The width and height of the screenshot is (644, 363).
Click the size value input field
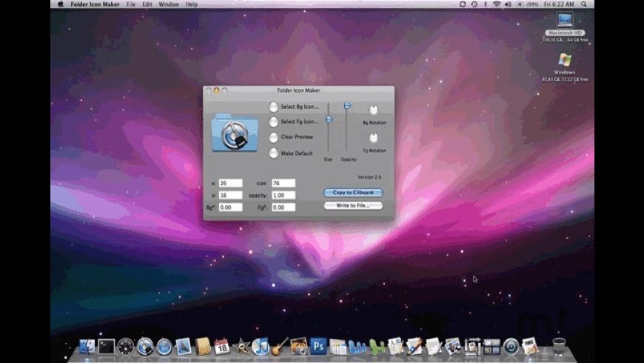(x=284, y=183)
